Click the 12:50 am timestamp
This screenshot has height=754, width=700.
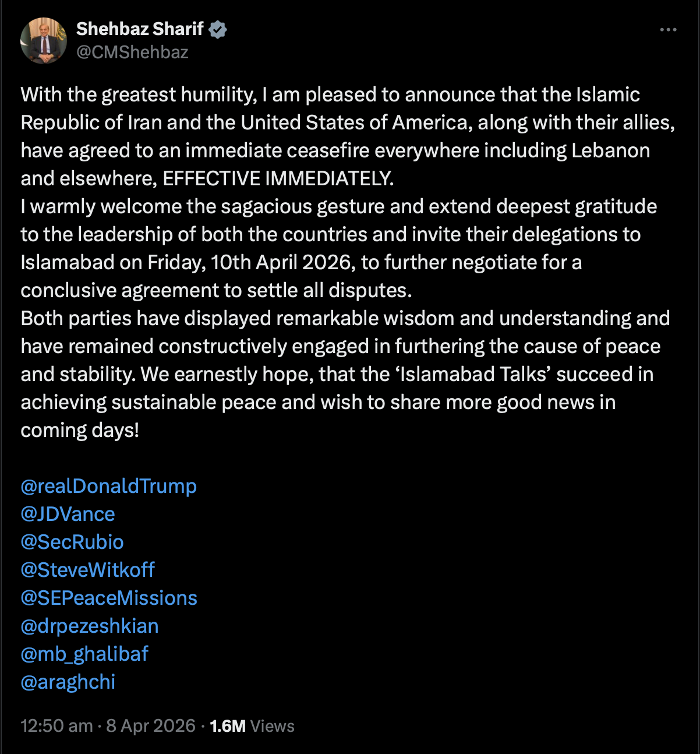56,726
